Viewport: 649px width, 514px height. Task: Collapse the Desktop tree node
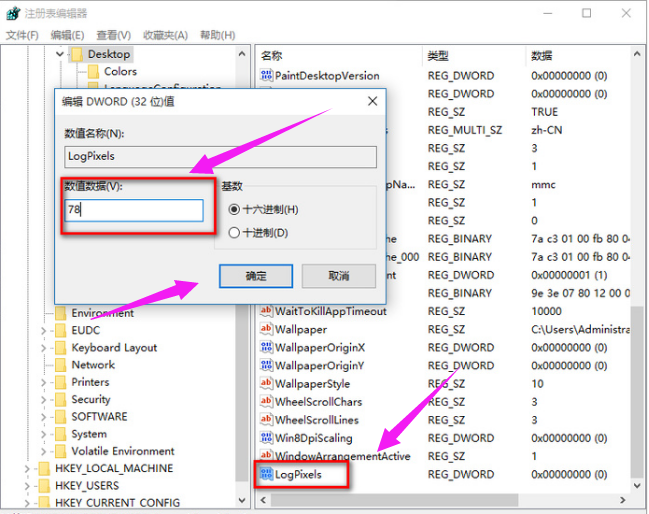(x=60, y=54)
